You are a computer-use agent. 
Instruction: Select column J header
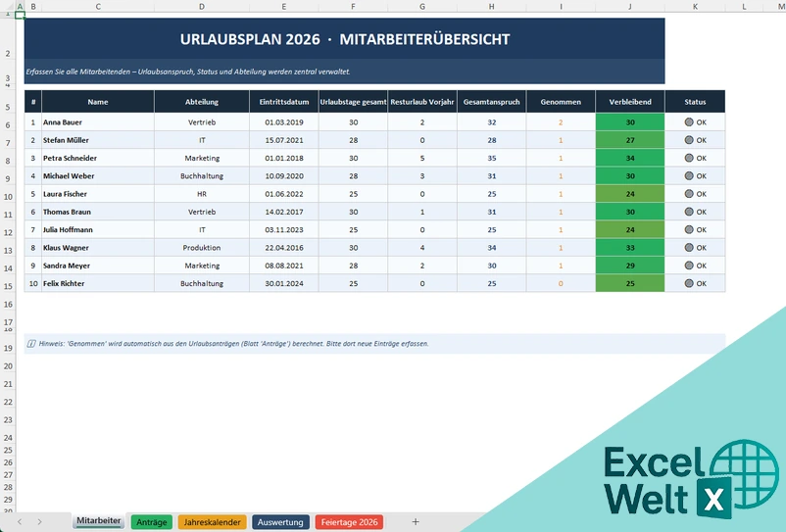tap(629, 7)
